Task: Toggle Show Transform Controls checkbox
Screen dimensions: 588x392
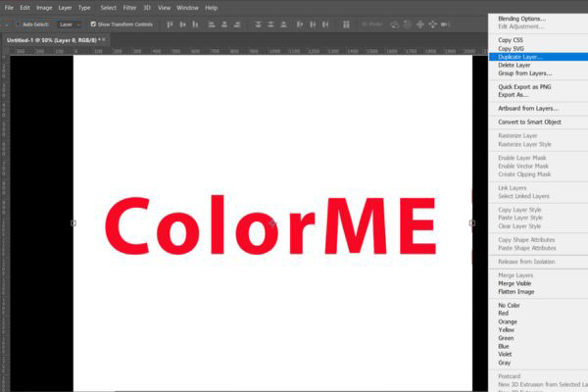Action: 93,24
